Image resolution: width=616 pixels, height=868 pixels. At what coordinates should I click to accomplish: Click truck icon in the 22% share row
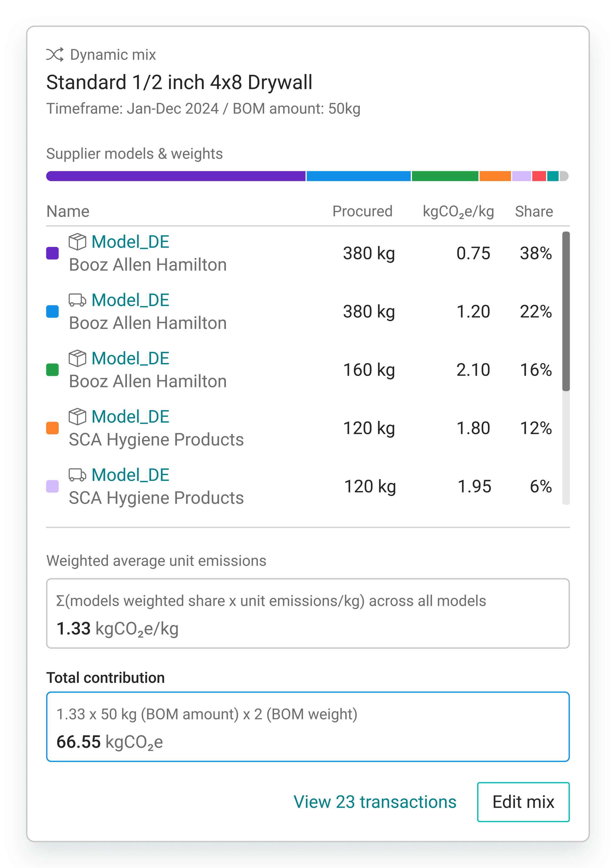[x=77, y=300]
